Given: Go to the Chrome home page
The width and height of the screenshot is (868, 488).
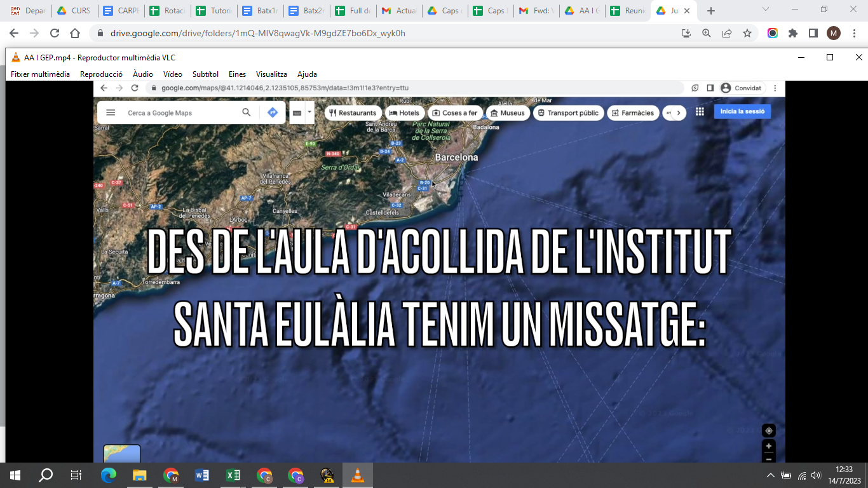Looking at the screenshot, I should (75, 33).
